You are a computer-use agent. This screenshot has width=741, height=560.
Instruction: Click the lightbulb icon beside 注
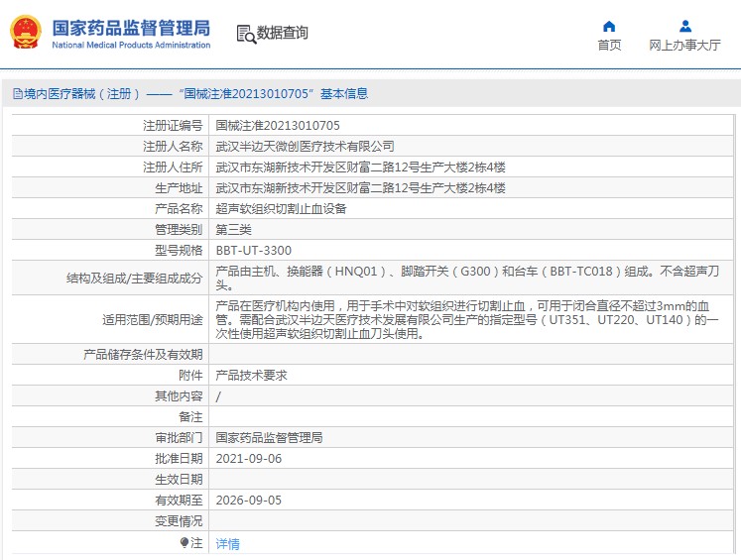click(x=185, y=542)
